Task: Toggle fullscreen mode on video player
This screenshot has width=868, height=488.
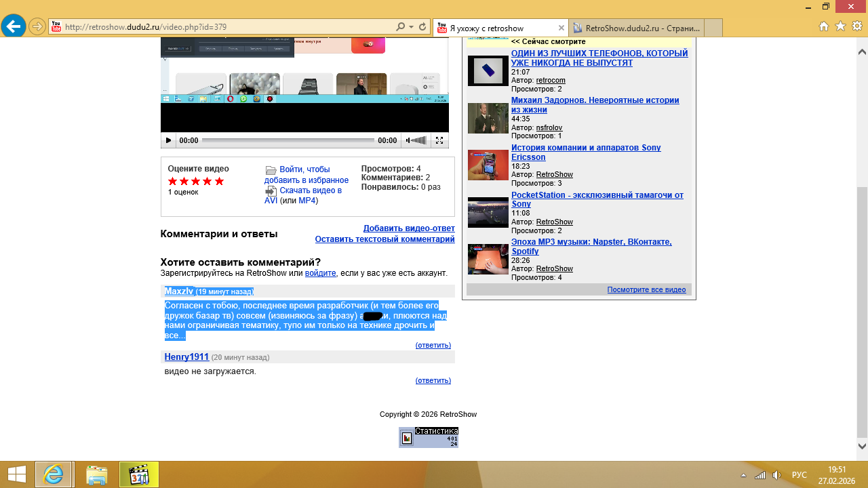Action: 439,140
